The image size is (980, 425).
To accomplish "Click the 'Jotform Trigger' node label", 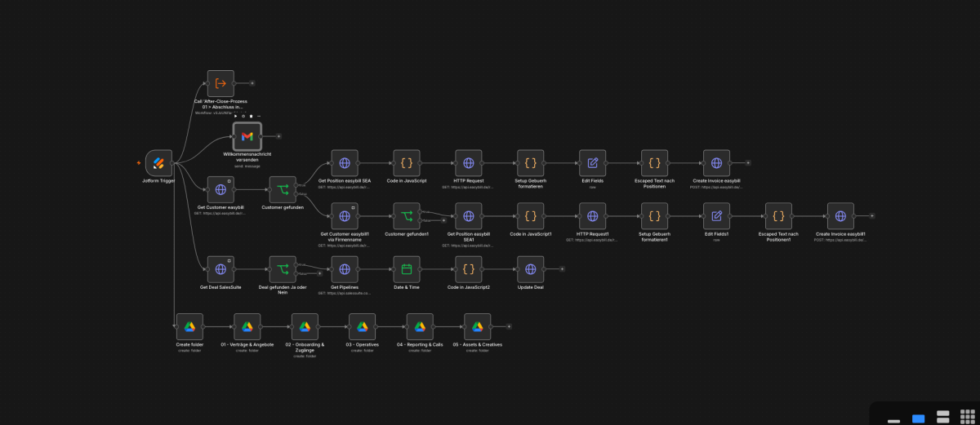I will 158,182.
